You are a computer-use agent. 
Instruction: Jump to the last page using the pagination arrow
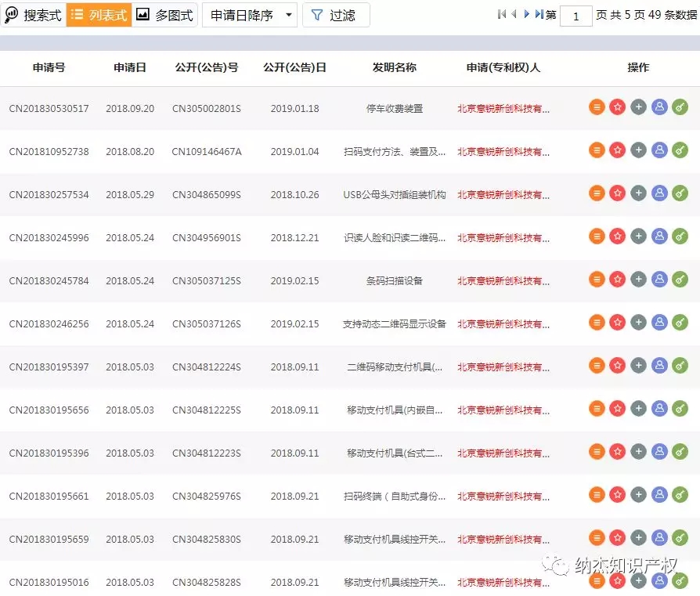point(539,13)
